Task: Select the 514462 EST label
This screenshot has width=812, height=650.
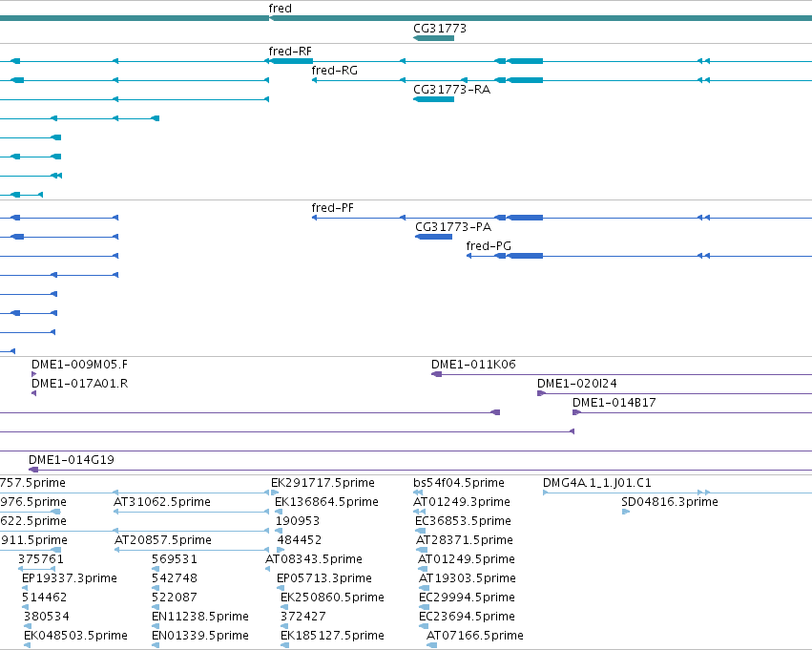Action: click(45, 597)
